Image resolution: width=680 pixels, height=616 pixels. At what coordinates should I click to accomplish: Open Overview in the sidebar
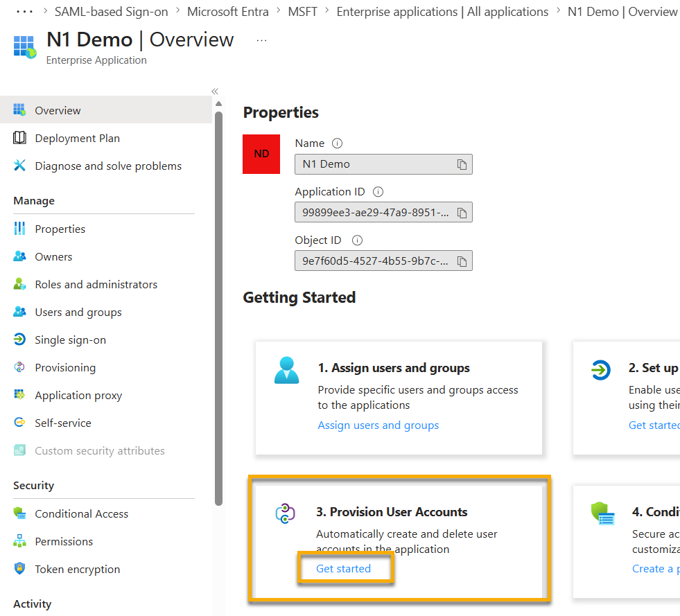coord(106,109)
